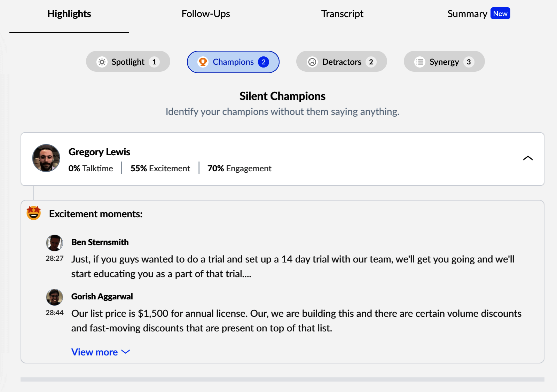Click the Champions count badge

click(264, 62)
